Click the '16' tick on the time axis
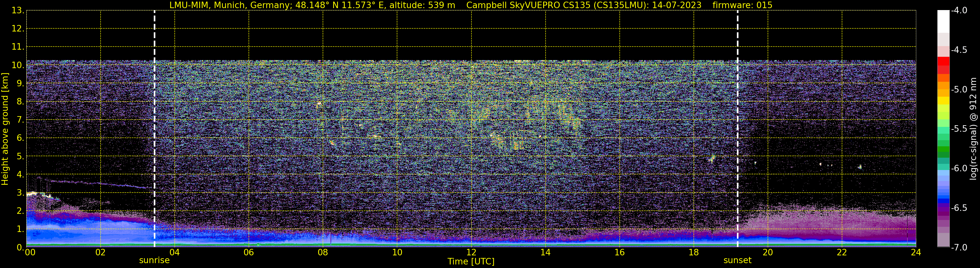The height and width of the screenshot is (268, 980). (x=620, y=252)
